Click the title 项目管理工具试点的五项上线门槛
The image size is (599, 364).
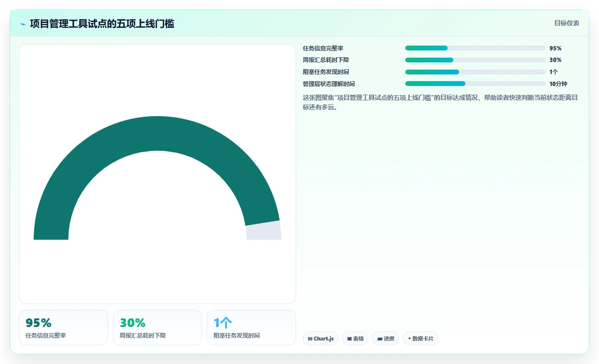[102, 24]
